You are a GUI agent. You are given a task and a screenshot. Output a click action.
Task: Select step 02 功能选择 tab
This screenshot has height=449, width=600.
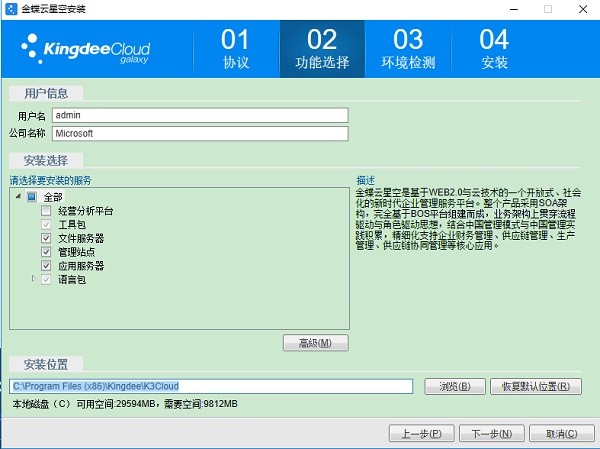coord(322,49)
